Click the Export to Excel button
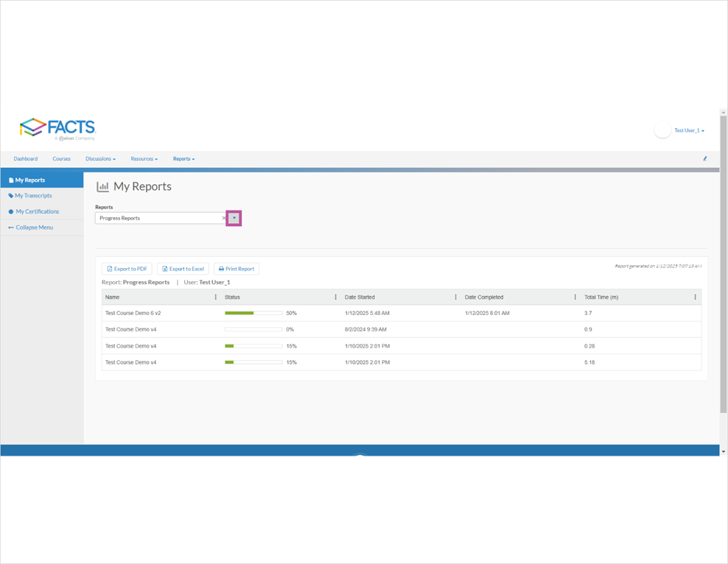The image size is (728, 564). pos(183,268)
